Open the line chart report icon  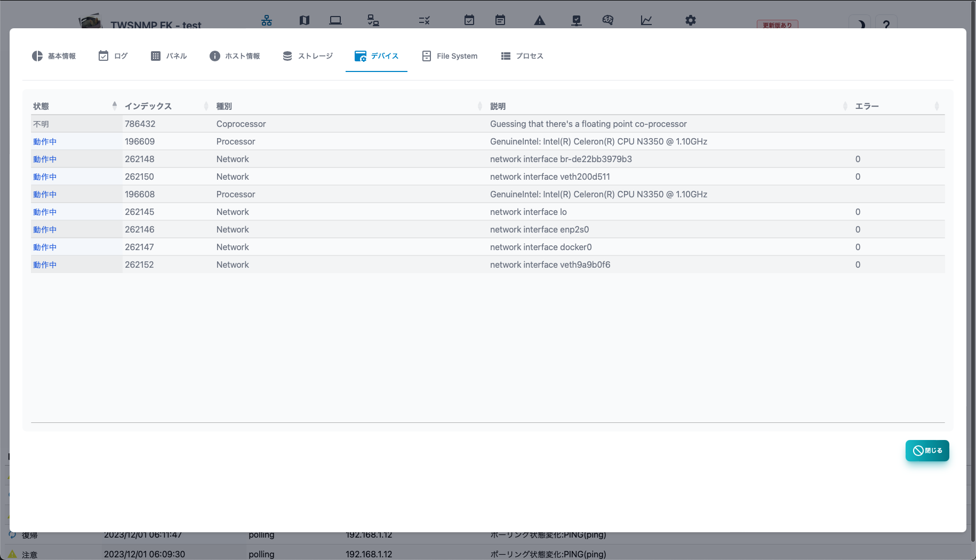coord(646,20)
